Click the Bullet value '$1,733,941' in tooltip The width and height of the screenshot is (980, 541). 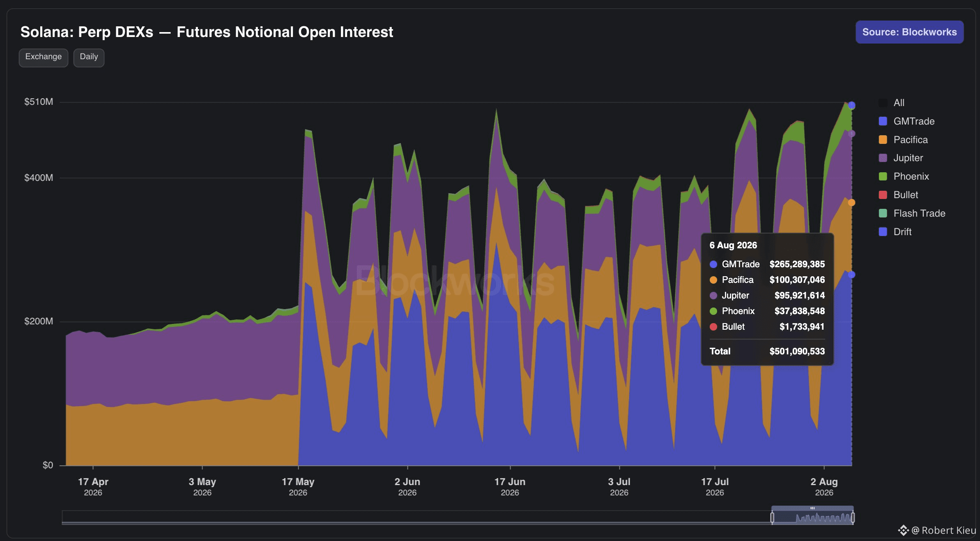[x=802, y=327]
